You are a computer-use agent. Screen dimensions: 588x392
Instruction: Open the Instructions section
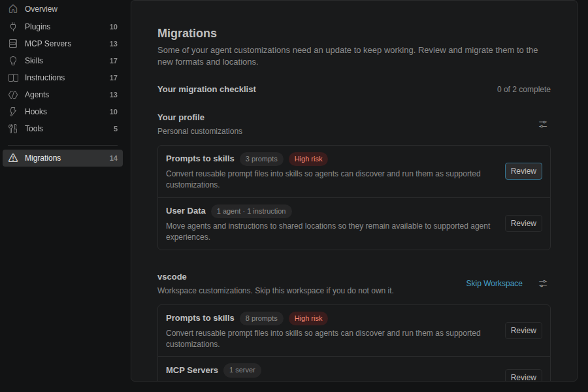coord(63,78)
